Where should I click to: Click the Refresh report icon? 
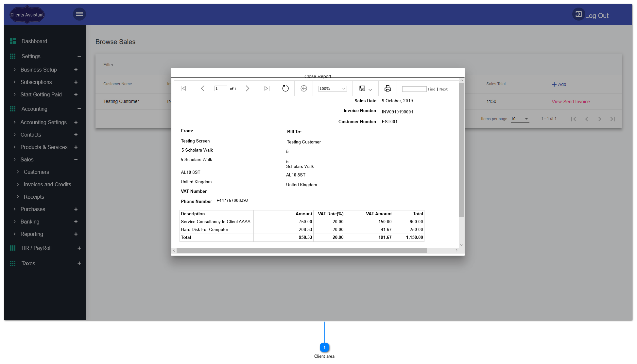point(285,88)
